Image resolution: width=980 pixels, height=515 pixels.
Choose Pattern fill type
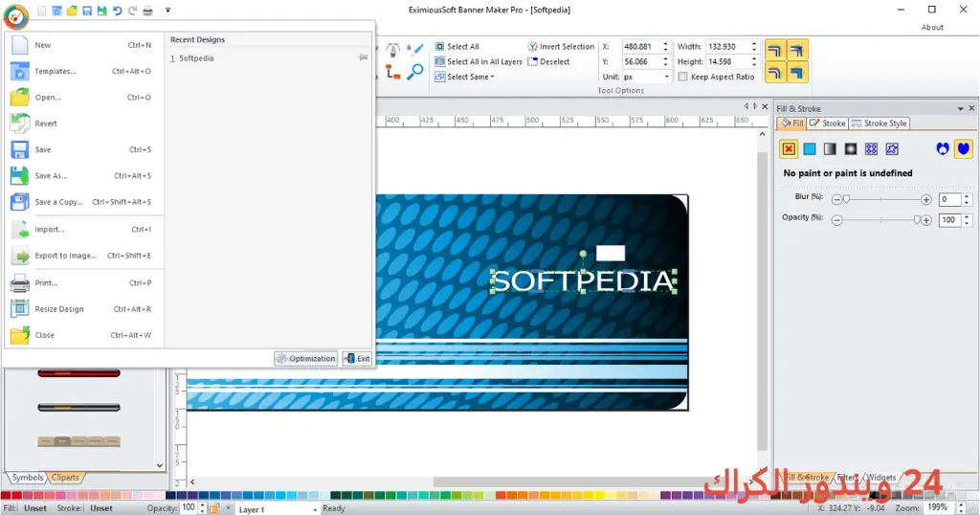coord(871,148)
